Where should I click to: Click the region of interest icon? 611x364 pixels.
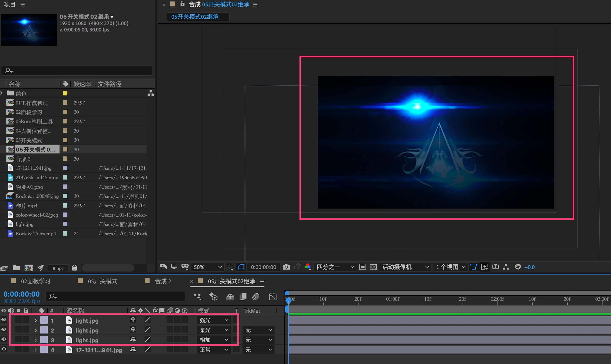[x=362, y=267]
